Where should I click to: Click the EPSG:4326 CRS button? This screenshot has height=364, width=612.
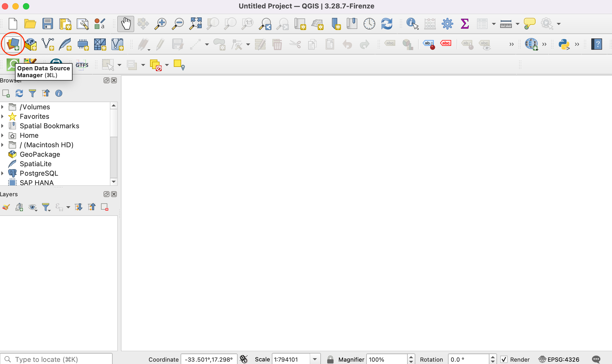pos(559,359)
